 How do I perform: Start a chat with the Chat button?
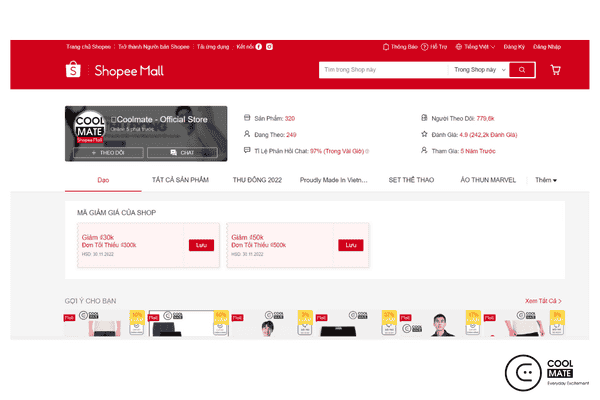point(182,152)
